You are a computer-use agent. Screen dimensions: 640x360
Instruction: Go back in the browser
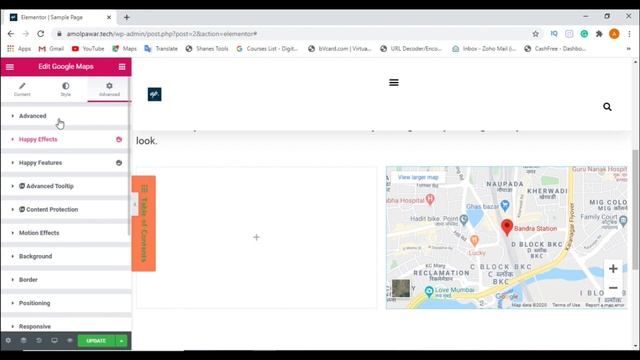point(11,34)
